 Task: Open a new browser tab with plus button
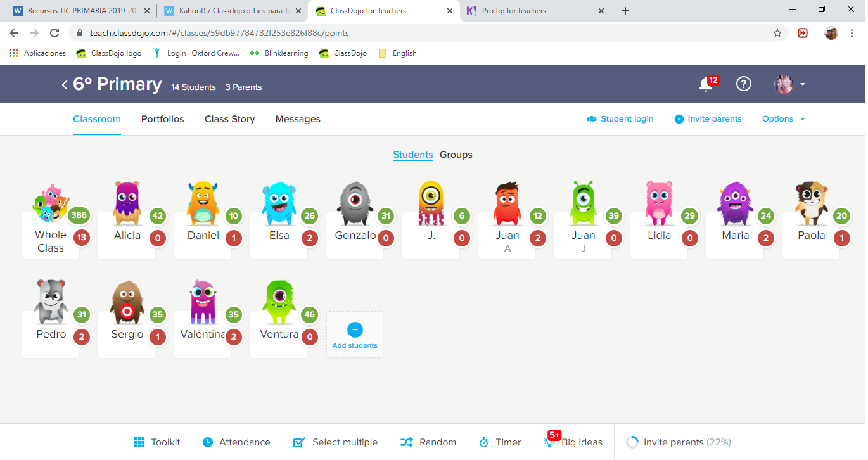(x=625, y=11)
